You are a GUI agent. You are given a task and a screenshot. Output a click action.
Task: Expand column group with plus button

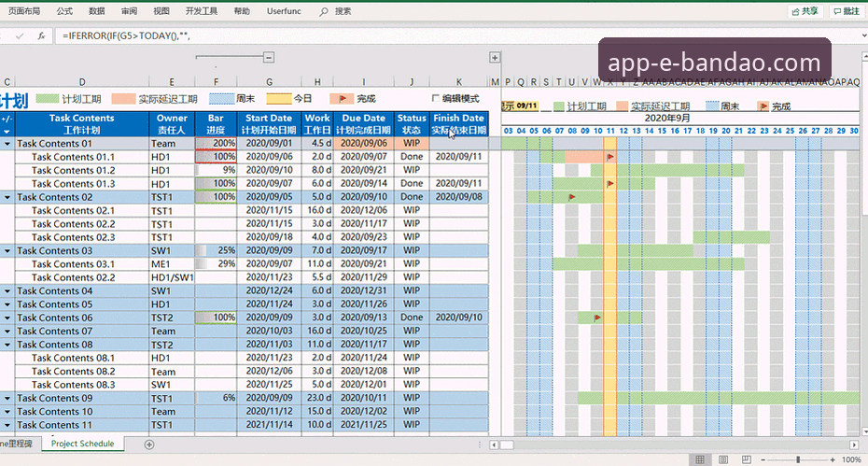[495, 58]
